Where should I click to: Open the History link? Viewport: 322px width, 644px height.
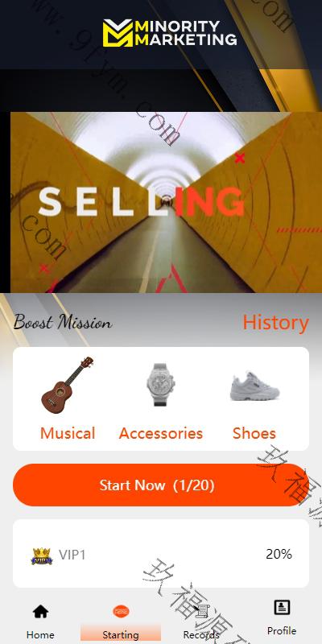tap(275, 323)
